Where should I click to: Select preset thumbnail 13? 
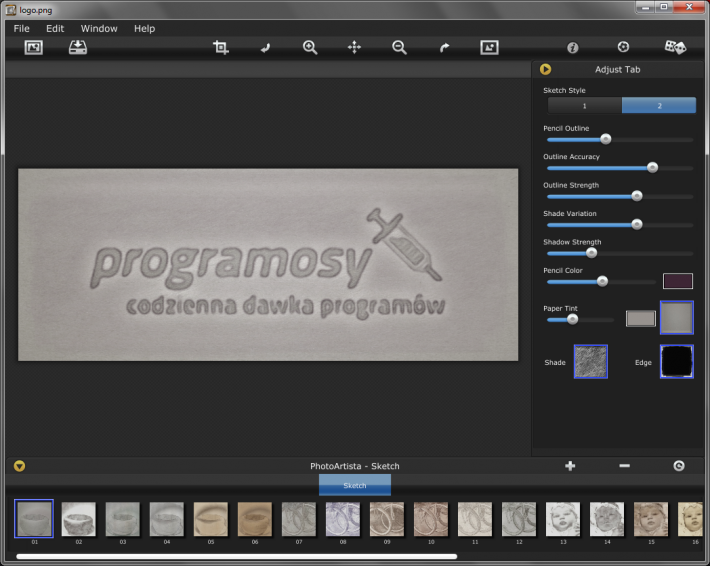pyautogui.click(x=563, y=519)
